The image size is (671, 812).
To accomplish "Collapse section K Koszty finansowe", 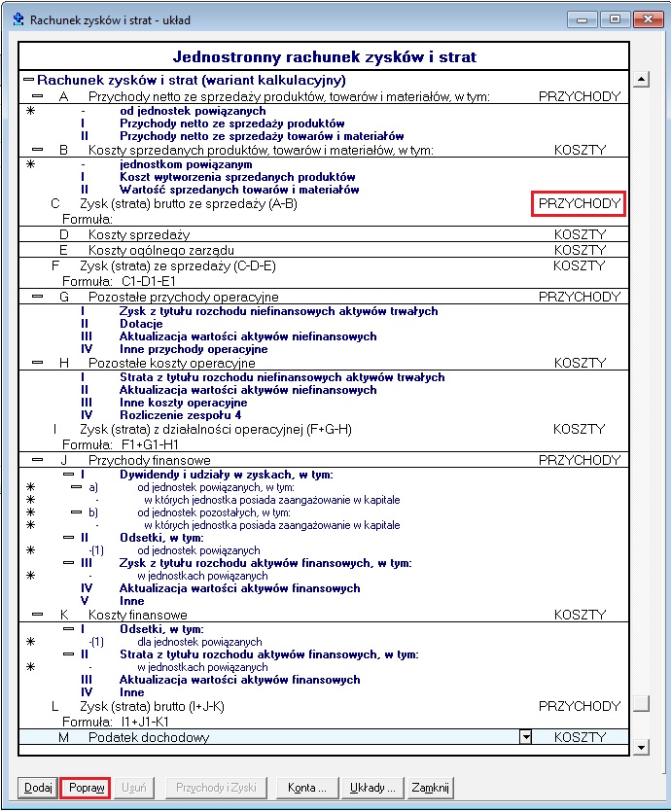I will pos(37,615).
